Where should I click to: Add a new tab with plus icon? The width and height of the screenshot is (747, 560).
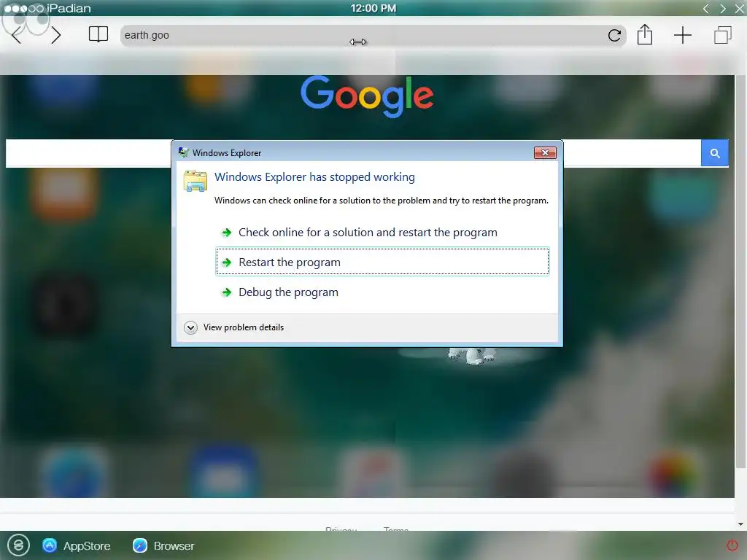point(682,35)
